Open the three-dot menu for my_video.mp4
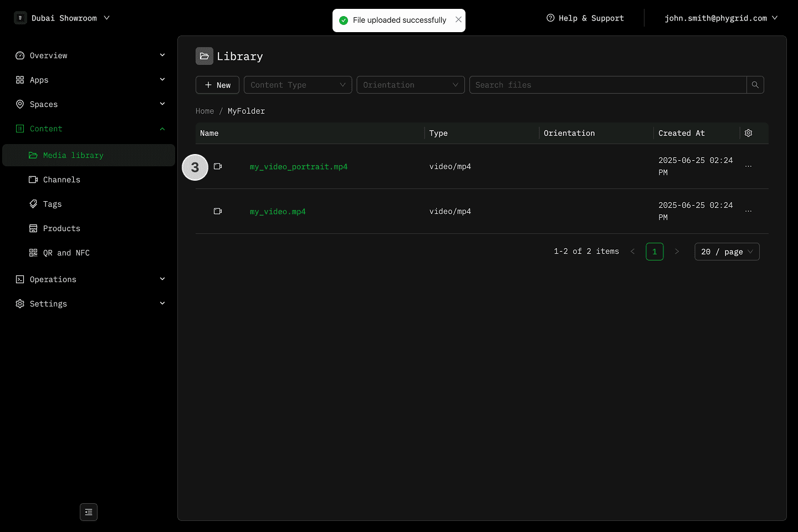Screen dimensions: 798x532 pyautogui.click(x=748, y=211)
